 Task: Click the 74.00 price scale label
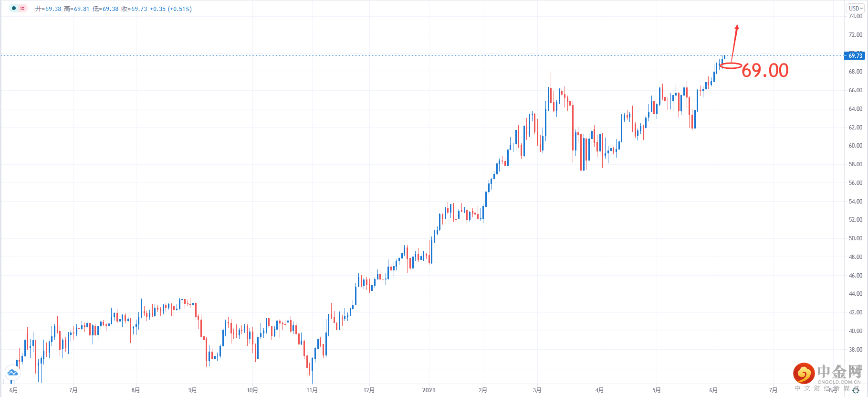coord(855,16)
